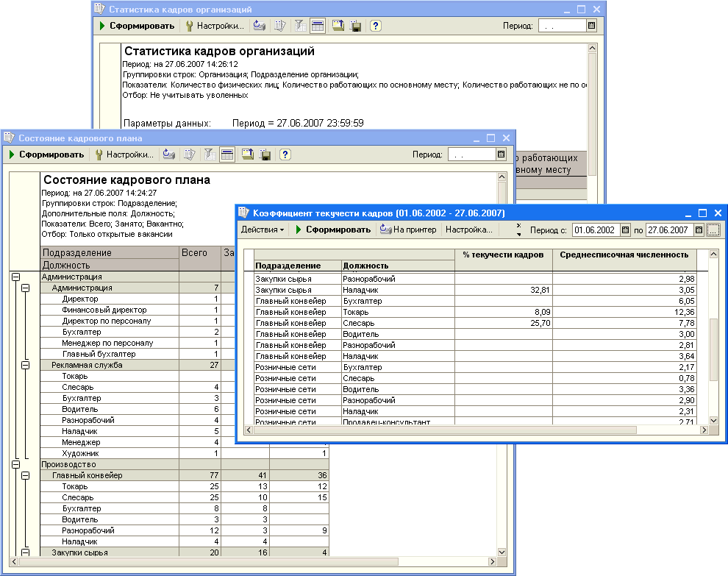Click the filter funnel icon in Статистика кадров организаций
728x576 pixels.
tap(300, 26)
